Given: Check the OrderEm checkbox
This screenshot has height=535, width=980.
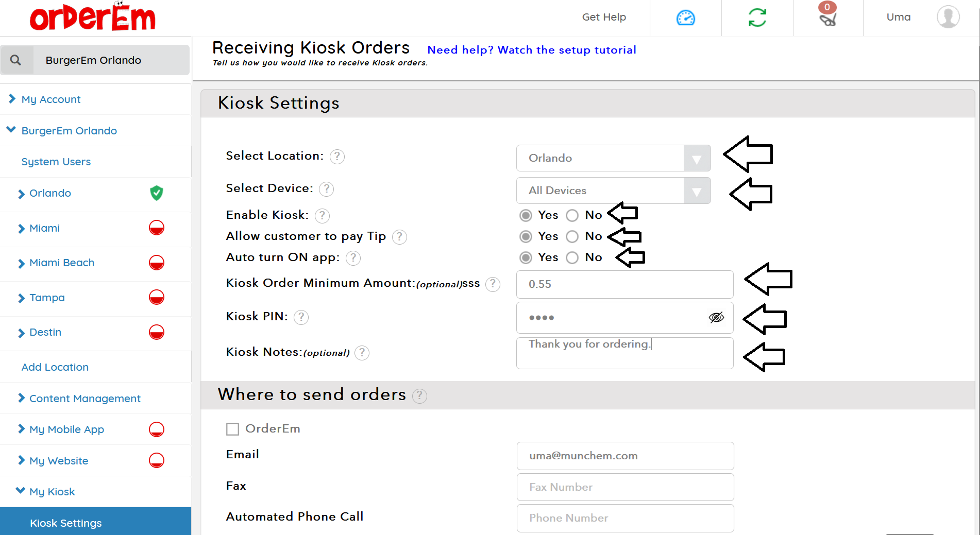Looking at the screenshot, I should (x=233, y=429).
